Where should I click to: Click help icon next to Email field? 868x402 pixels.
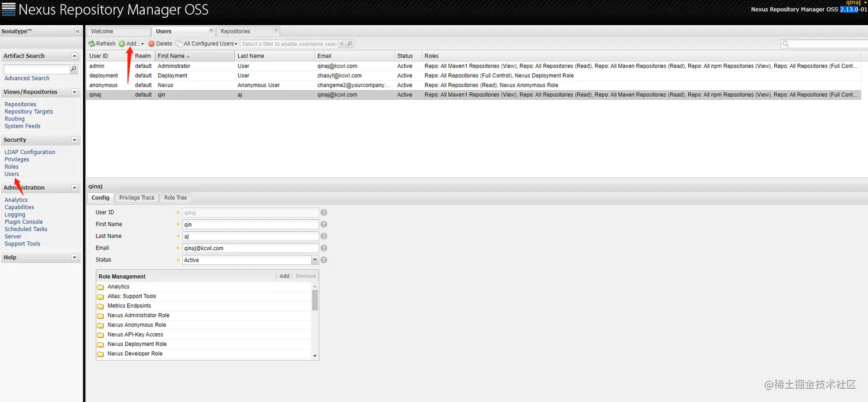coord(324,248)
